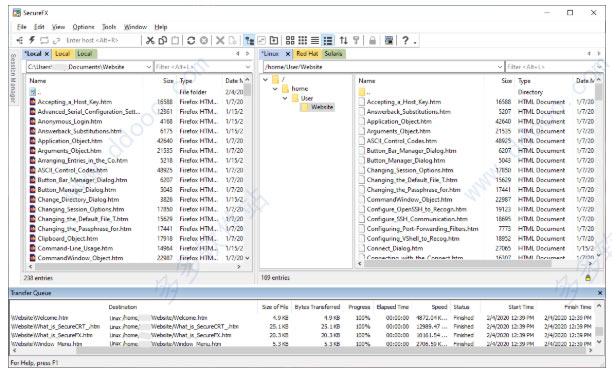This screenshot has width=612, height=372.
Task: Collapse the User folder tree node
Action: (x=285, y=98)
